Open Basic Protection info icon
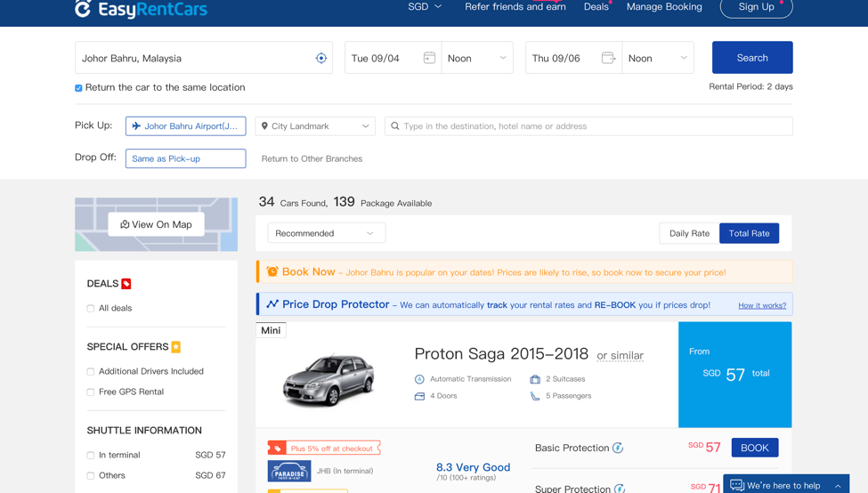 click(x=618, y=448)
